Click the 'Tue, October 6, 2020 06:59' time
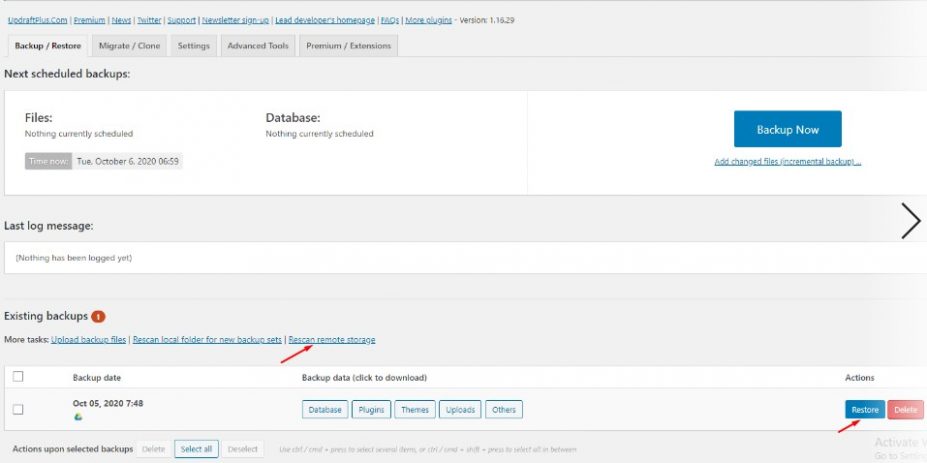The height and width of the screenshot is (463, 927). (127, 161)
